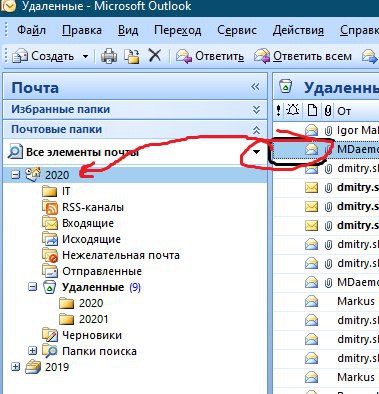379x394 pixels.
Task: Collapse the Почтовые папки section
Action: coord(256,130)
